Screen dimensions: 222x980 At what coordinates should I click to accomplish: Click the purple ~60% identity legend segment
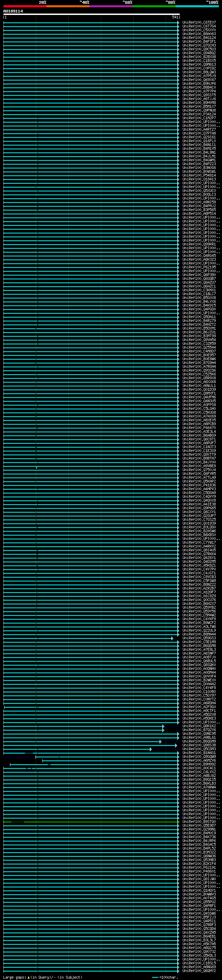[111, 6]
